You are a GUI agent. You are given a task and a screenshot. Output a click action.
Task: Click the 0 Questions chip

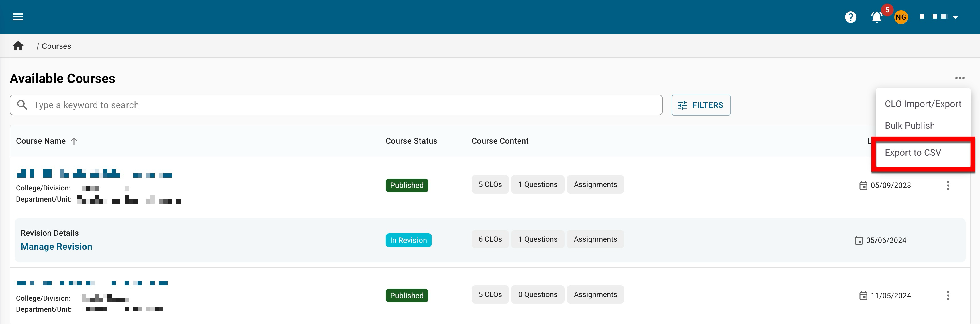click(x=537, y=294)
